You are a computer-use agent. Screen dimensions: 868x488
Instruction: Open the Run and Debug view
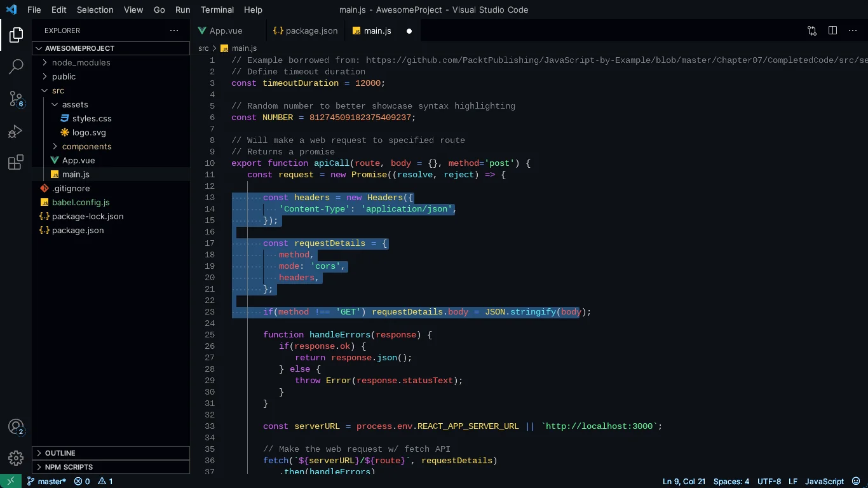[16, 132]
